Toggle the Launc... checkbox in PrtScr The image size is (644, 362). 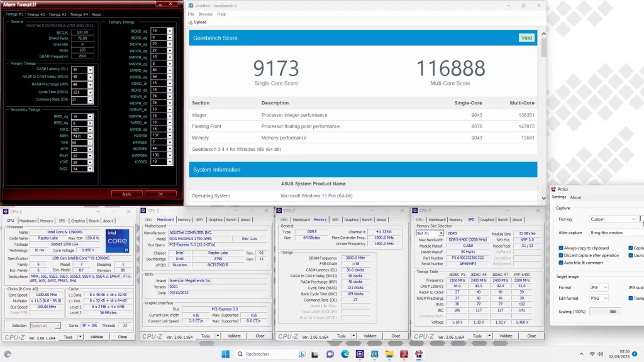tap(630, 255)
